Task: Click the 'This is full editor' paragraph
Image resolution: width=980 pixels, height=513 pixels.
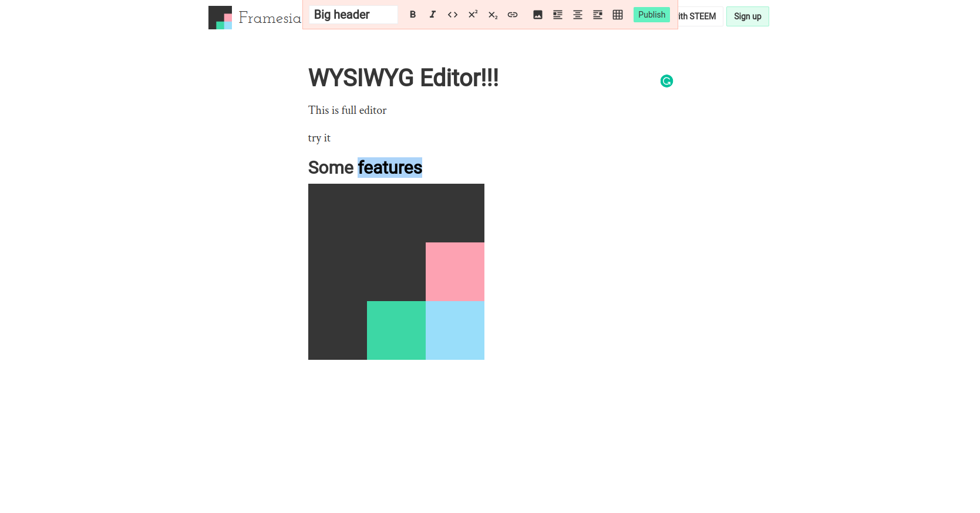Action: point(348,110)
